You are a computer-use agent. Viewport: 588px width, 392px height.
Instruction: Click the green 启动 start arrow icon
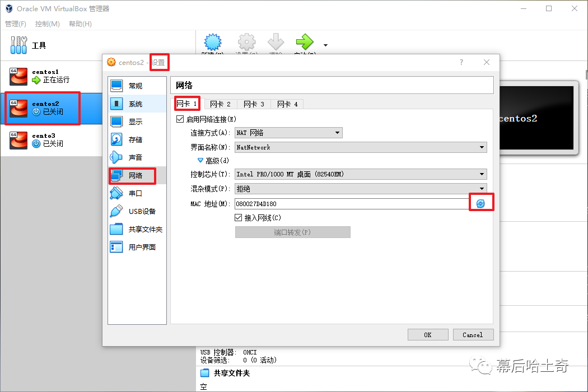click(305, 42)
